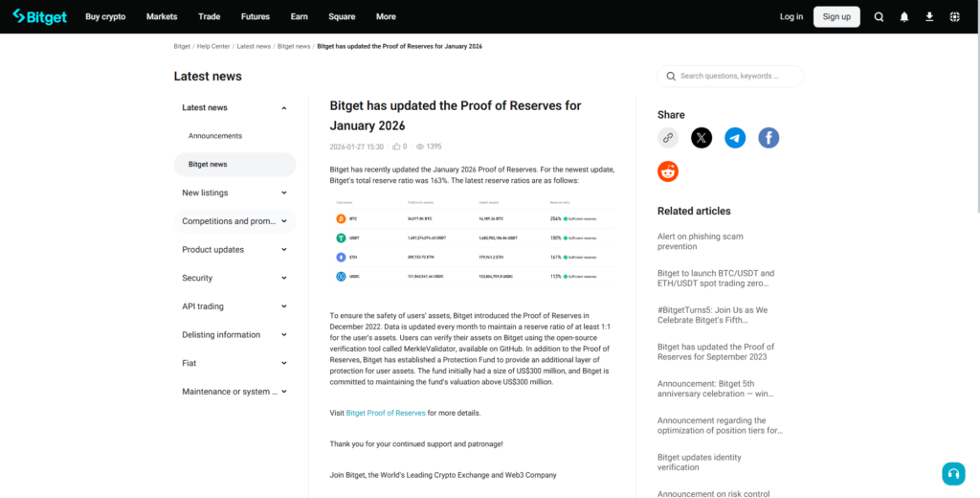
Task: Open the search magnifier icon in header
Action: pos(879,17)
